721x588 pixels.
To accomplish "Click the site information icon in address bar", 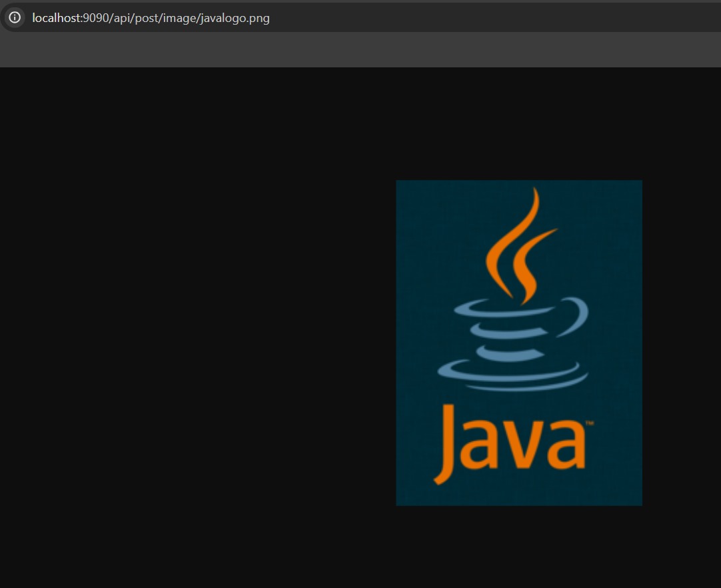I will pyautogui.click(x=15, y=17).
